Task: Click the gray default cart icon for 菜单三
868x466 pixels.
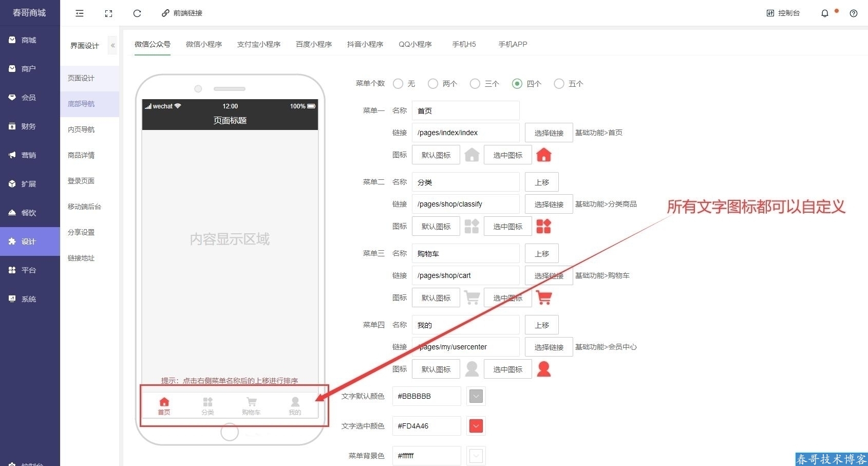Action: coord(471,297)
